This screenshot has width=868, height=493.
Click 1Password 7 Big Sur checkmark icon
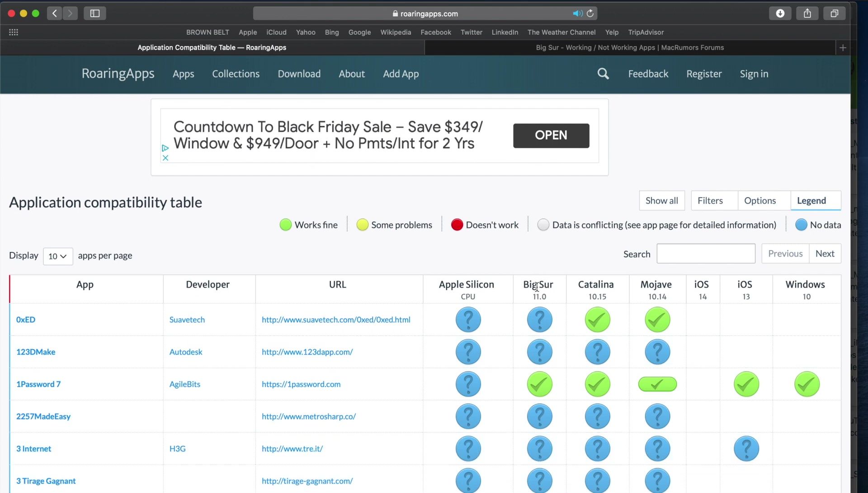(x=539, y=384)
